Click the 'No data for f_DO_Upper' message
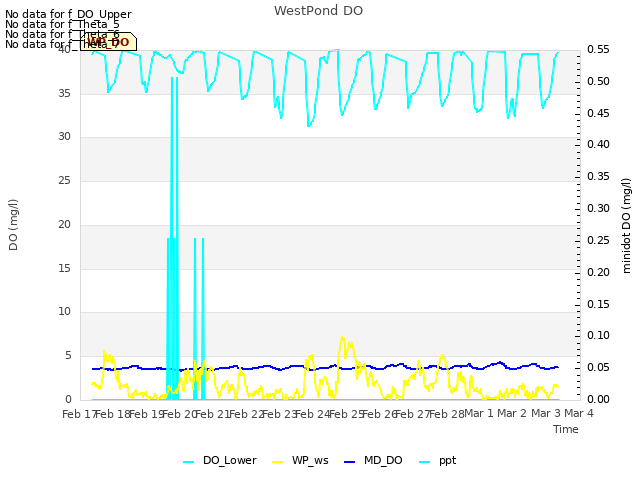The height and width of the screenshot is (480, 640). 68,14
